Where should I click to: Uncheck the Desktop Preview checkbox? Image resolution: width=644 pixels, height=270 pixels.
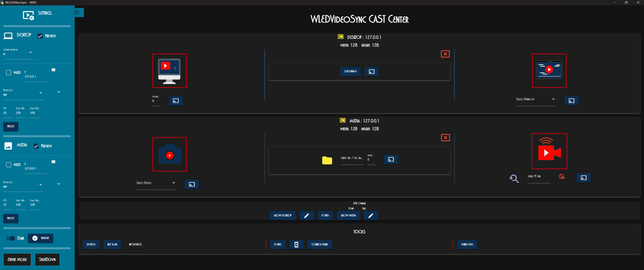tap(40, 36)
